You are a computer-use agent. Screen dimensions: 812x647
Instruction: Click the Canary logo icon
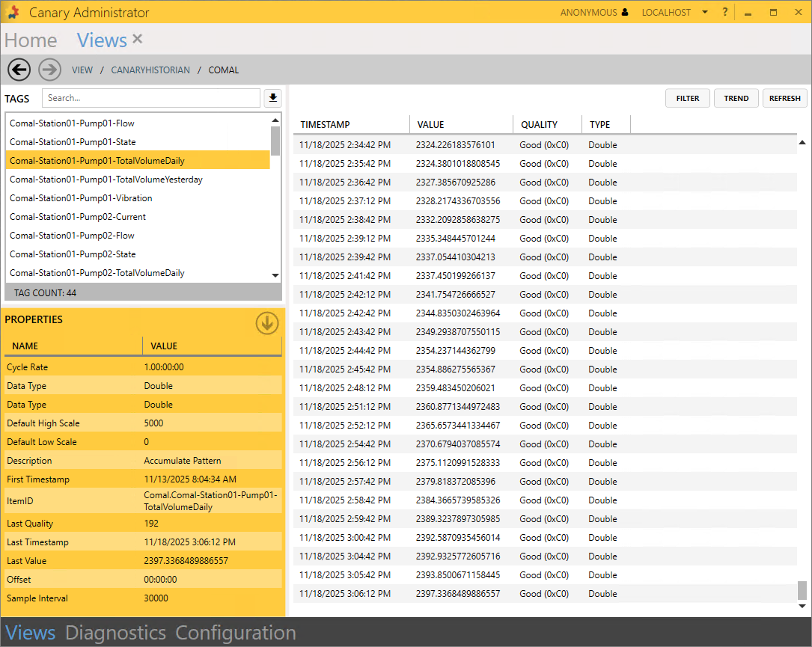tap(13, 13)
